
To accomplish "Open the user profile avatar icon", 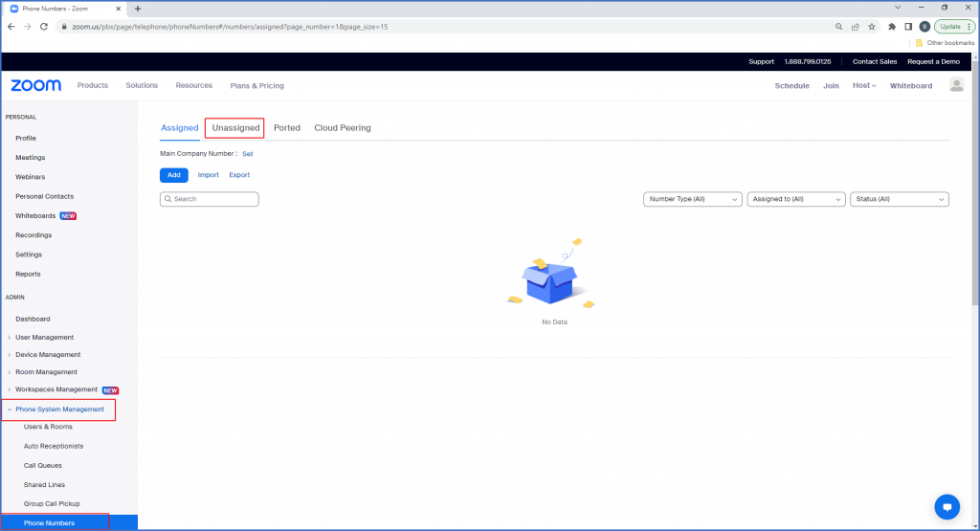I will pos(956,85).
